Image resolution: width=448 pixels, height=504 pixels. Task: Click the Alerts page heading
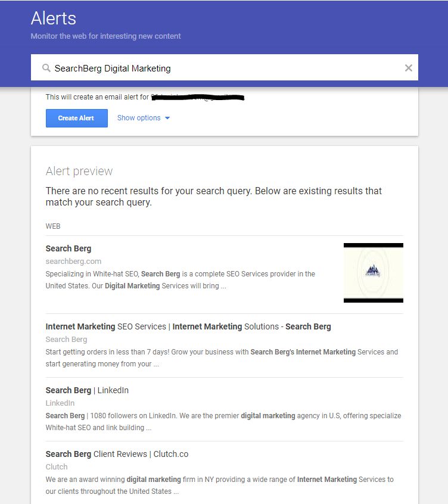tap(54, 18)
